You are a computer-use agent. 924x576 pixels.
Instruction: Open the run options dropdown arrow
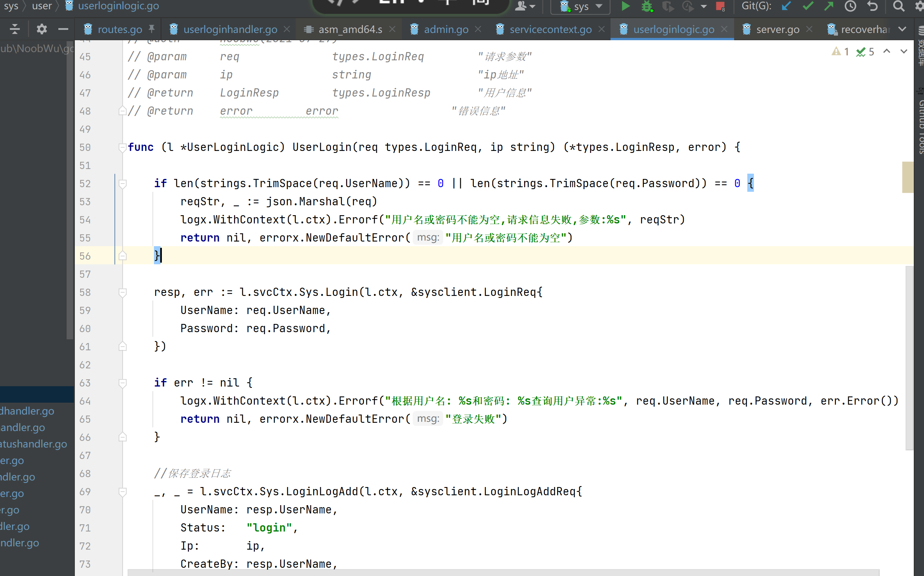pos(704,7)
